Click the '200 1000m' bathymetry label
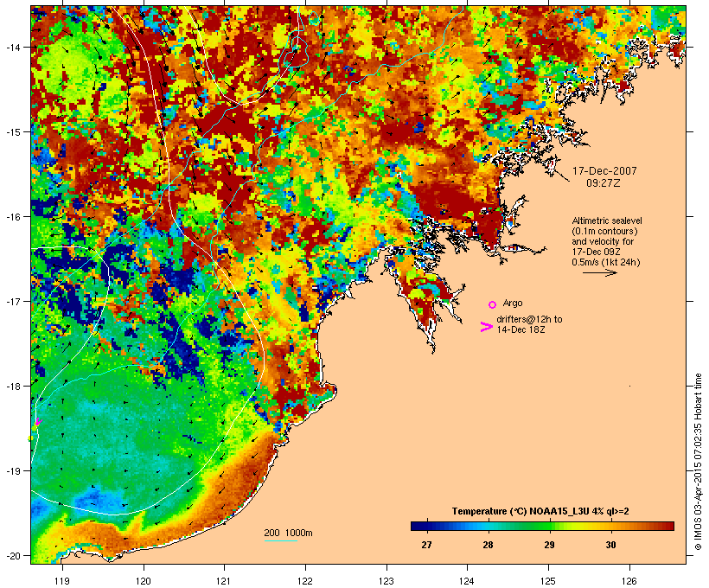709x588 pixels. click(x=288, y=533)
